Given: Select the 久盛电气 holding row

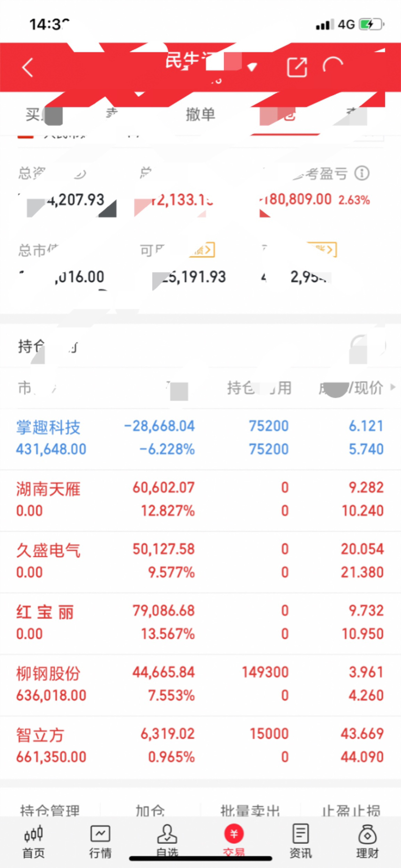Looking at the screenshot, I should [x=200, y=561].
